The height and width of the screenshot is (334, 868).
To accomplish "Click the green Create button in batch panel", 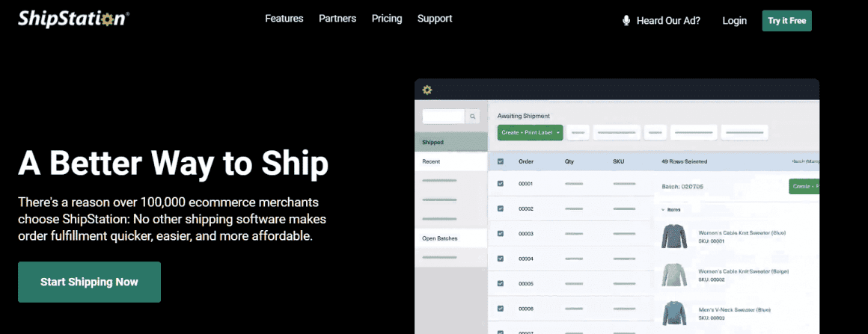I will click(804, 186).
